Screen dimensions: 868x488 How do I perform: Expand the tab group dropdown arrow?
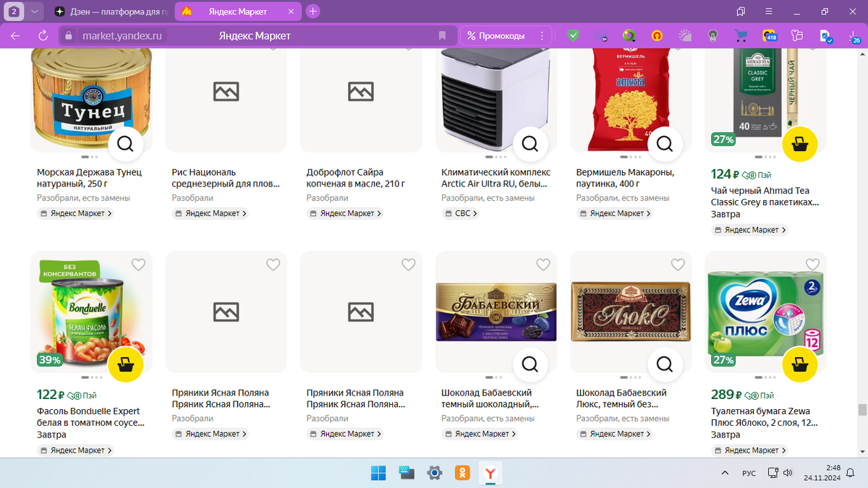coord(35,12)
